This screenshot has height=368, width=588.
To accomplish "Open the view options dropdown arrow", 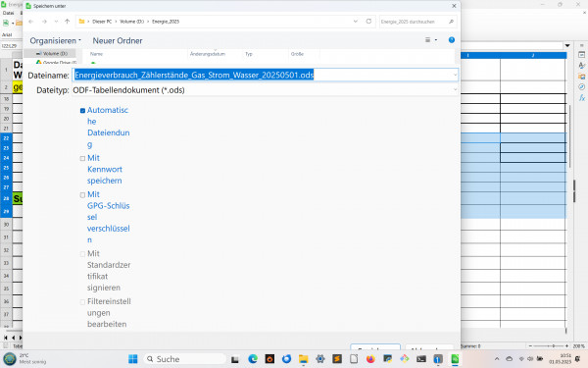I will coord(436,40).
